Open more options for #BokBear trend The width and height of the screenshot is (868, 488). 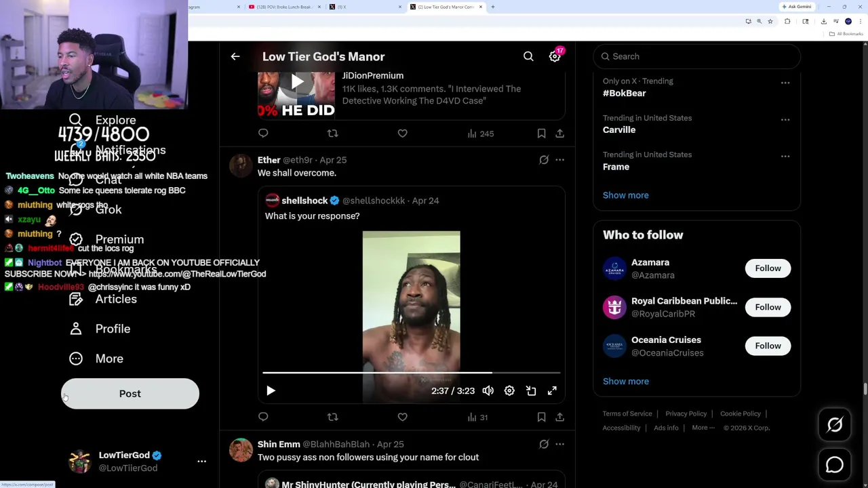click(785, 83)
